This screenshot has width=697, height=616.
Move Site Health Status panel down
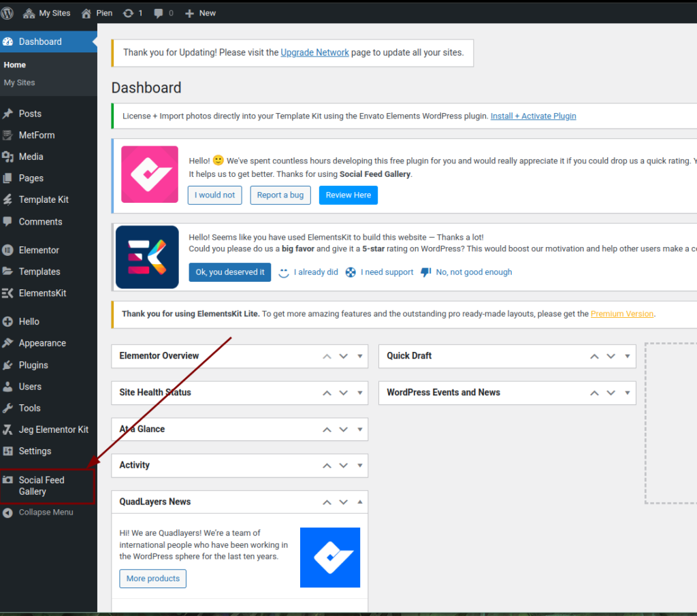(344, 393)
